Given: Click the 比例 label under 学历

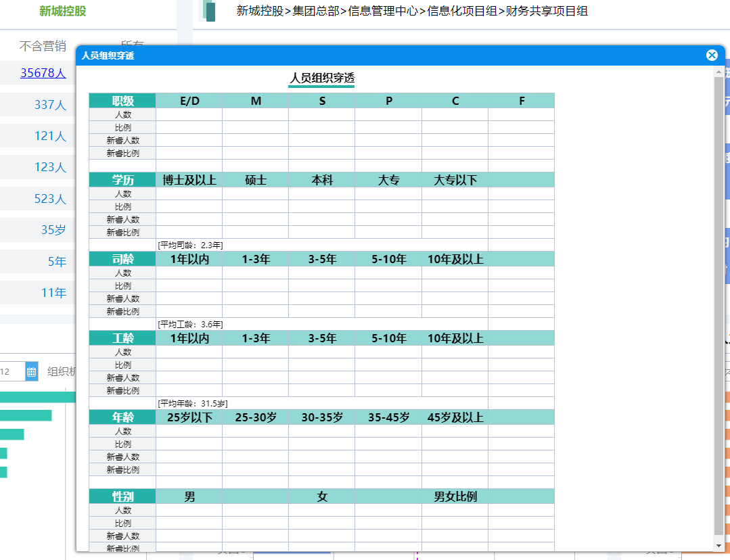Looking at the screenshot, I should (x=122, y=207).
